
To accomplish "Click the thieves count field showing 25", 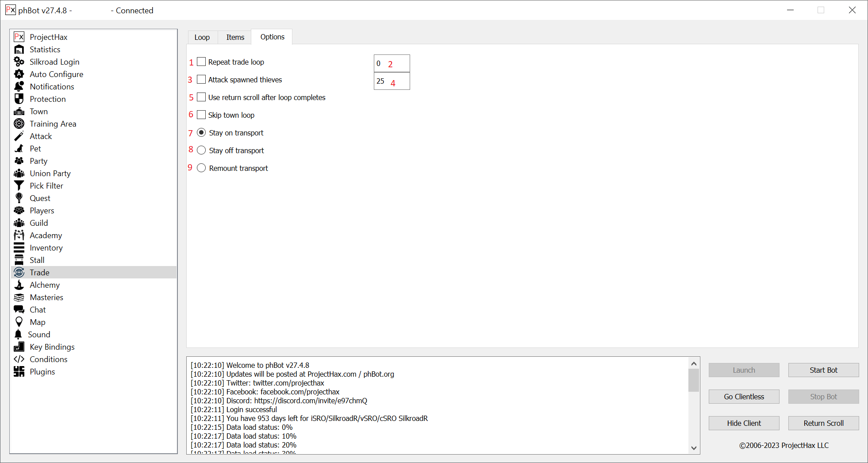I will point(392,81).
